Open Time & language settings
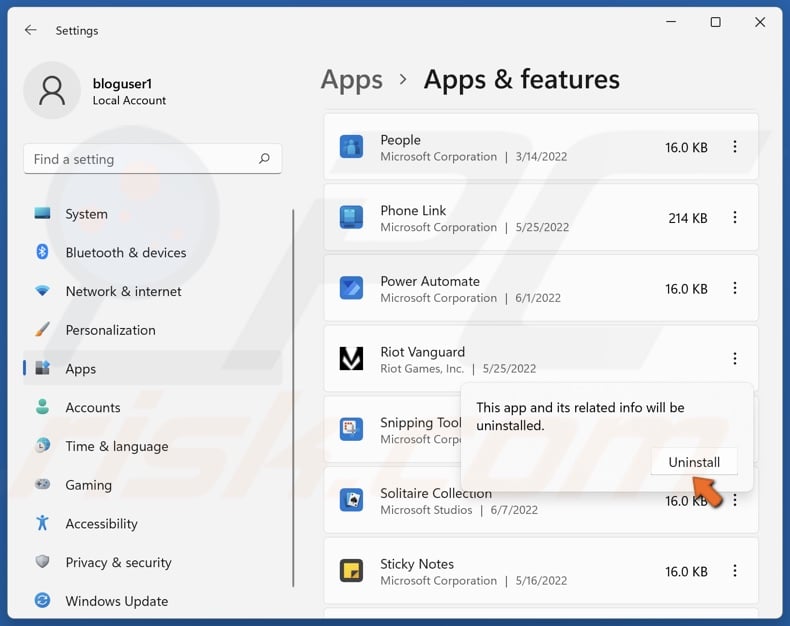 click(153, 446)
